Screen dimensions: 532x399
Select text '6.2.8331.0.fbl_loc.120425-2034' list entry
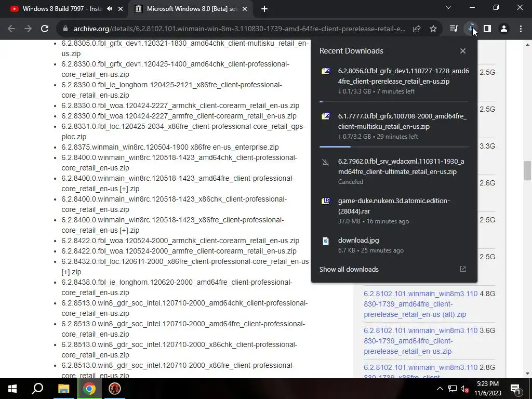(183, 131)
